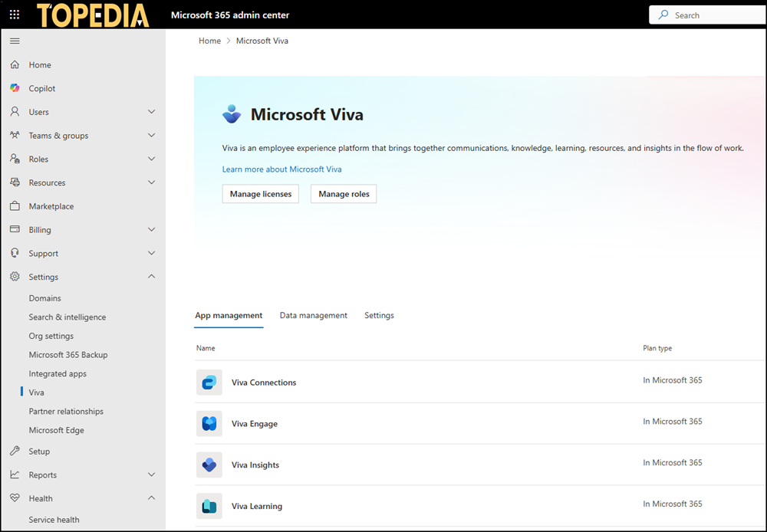
Task: Click the Manage licenses button
Action: tap(260, 193)
